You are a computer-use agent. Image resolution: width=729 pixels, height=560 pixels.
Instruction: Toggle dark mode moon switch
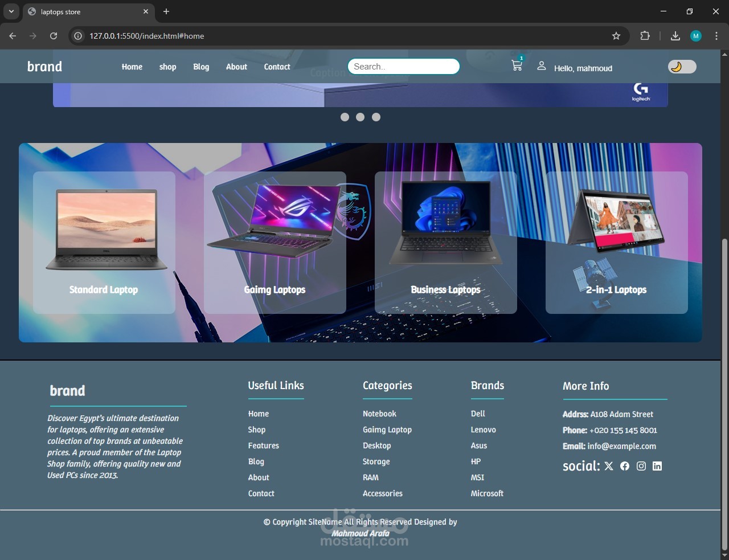coord(682,67)
